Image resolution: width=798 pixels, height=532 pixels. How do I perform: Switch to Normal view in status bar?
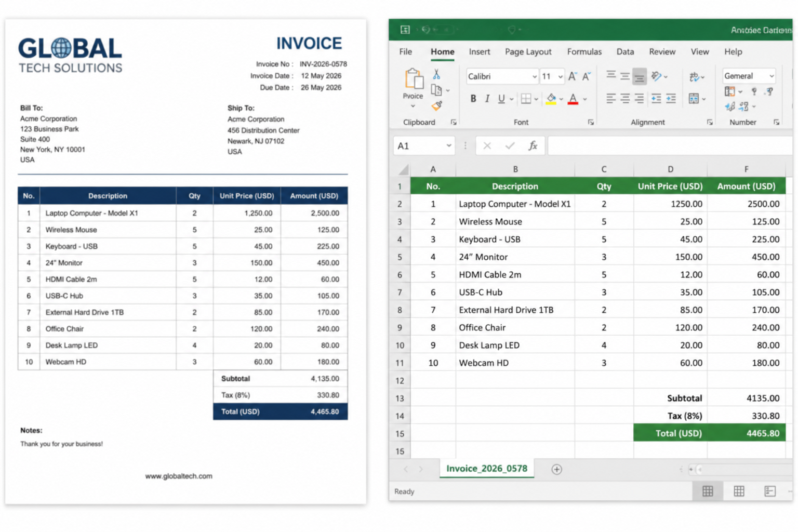(708, 491)
